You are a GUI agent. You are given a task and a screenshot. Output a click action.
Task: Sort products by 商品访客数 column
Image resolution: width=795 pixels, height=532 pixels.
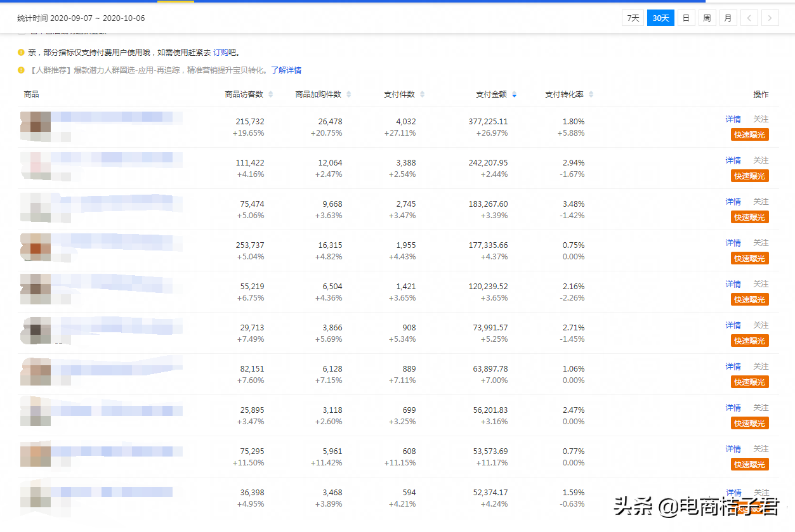pos(270,94)
